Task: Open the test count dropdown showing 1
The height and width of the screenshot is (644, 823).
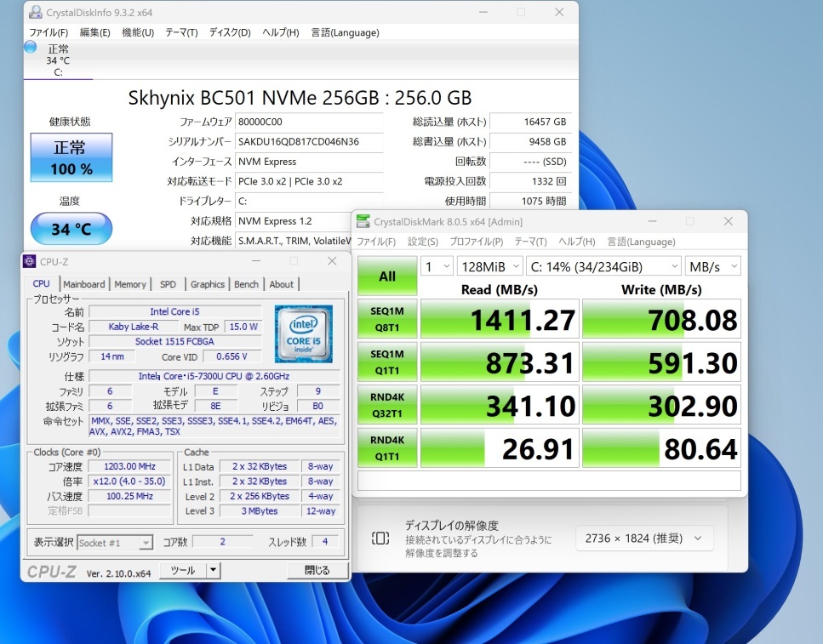Action: click(x=437, y=266)
